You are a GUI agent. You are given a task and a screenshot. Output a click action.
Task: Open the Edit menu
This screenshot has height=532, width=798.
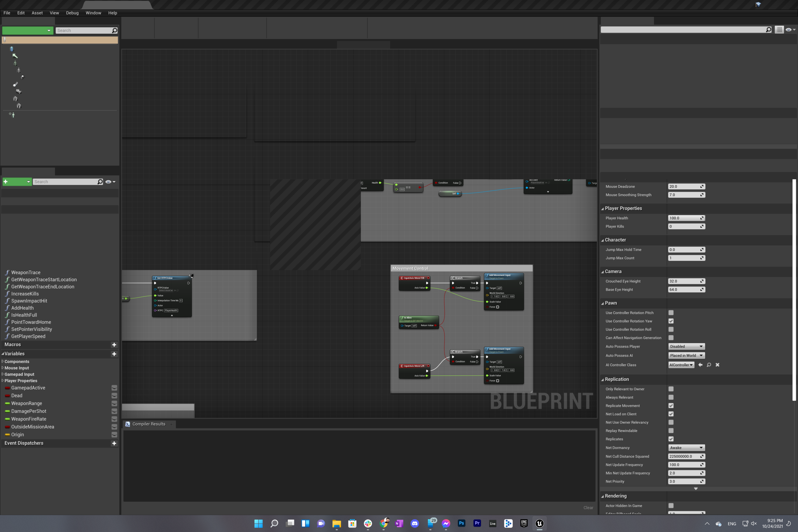click(21, 13)
